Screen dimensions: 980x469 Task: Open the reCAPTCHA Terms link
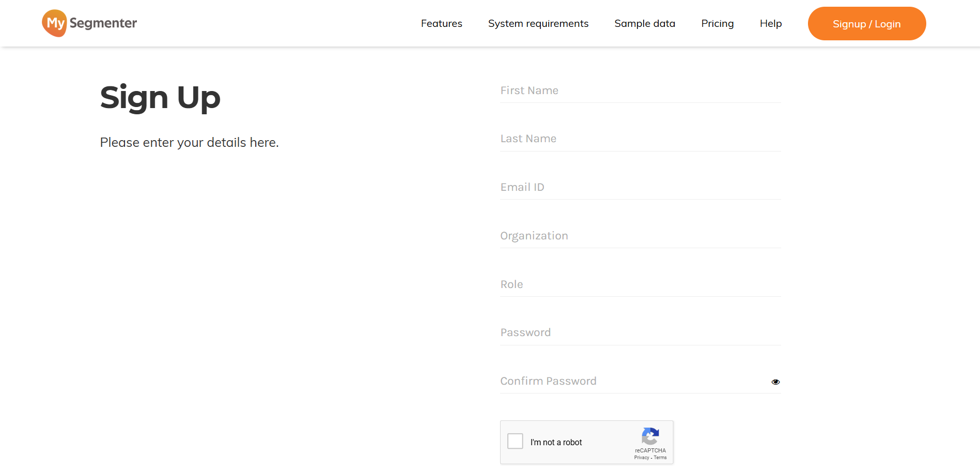coord(660,458)
